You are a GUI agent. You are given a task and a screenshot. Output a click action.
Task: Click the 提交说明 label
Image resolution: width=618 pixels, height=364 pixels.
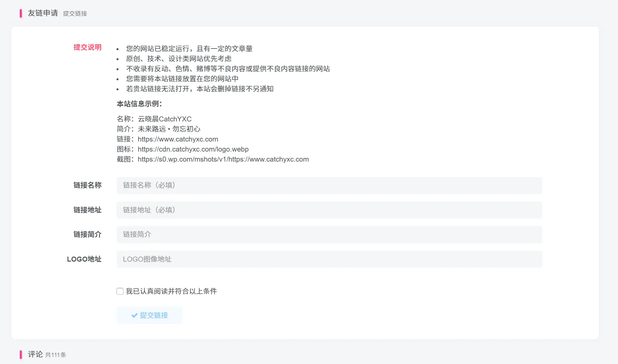(87, 48)
